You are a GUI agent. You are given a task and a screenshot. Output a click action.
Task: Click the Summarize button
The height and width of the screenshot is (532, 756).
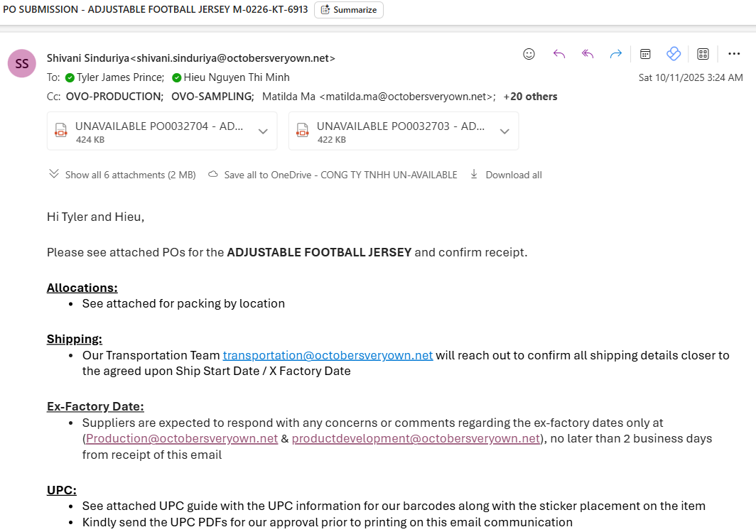click(x=349, y=10)
